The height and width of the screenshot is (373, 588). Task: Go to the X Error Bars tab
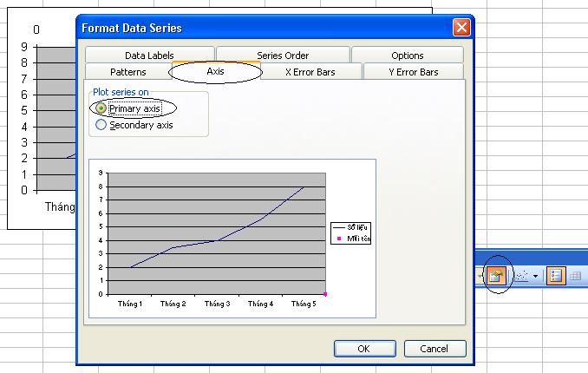click(x=310, y=72)
